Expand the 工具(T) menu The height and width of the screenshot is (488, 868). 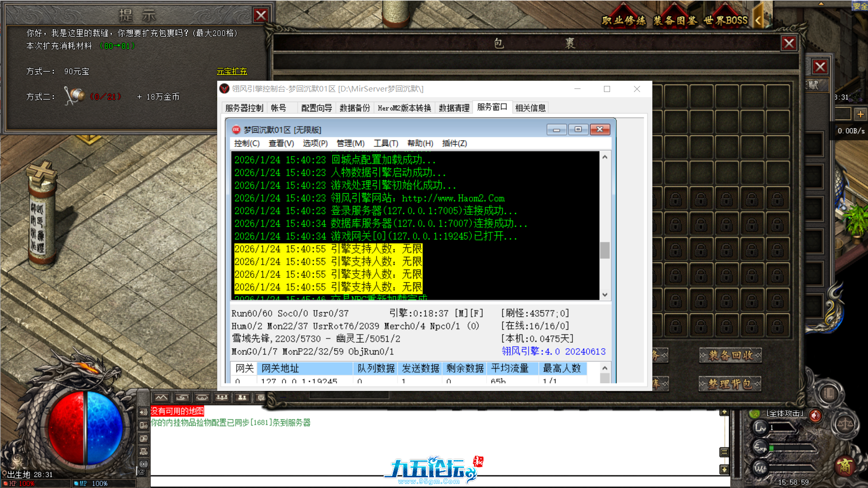(386, 143)
